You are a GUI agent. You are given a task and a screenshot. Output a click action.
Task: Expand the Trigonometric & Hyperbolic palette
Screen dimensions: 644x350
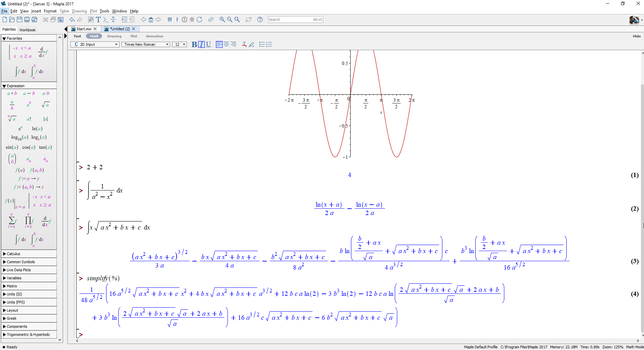[x=29, y=335]
